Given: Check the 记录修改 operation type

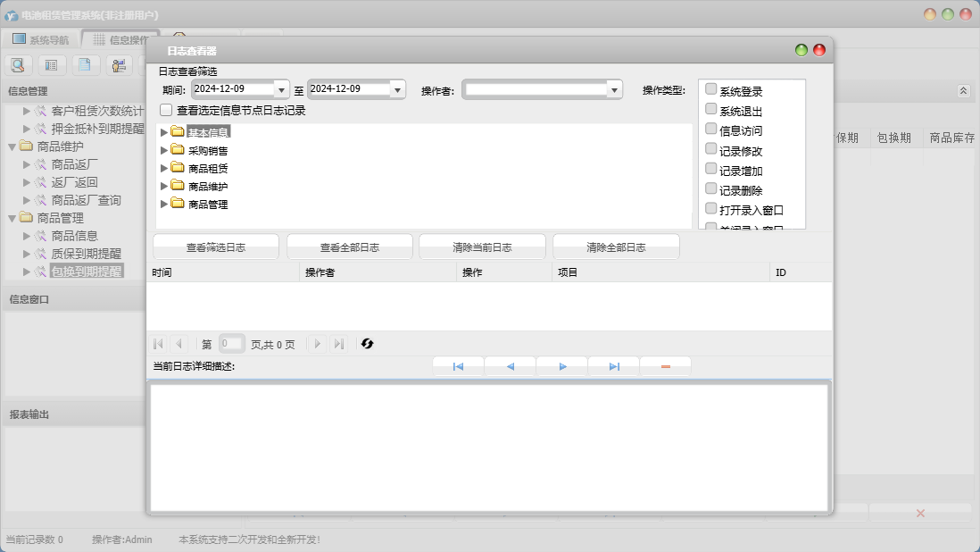Looking at the screenshot, I should 710,149.
